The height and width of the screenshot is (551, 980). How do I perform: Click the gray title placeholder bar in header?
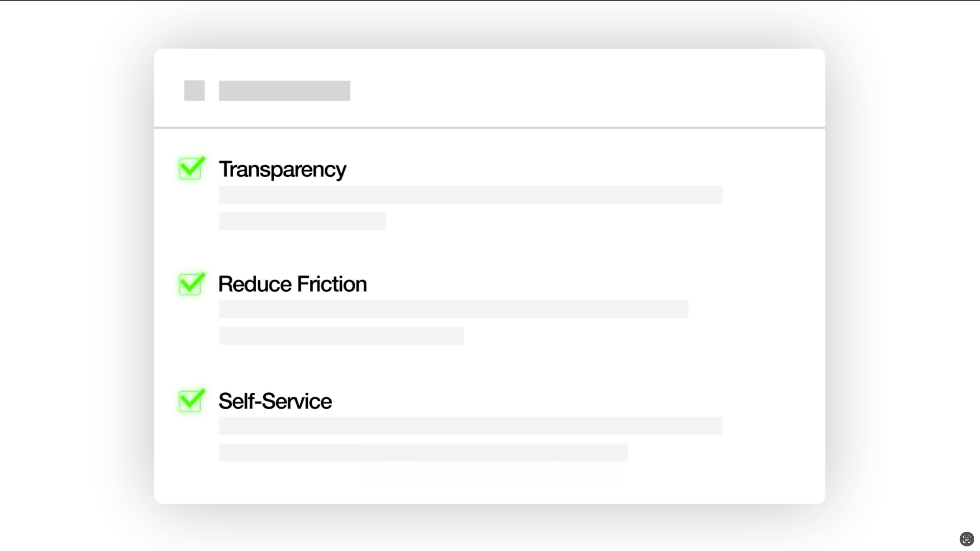(284, 91)
